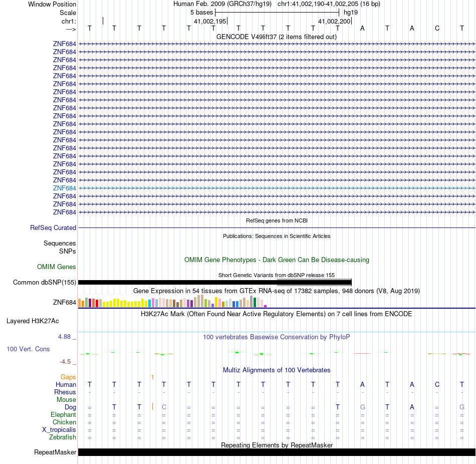The width and height of the screenshot is (476, 464).
Task: Click the Layered H3K27Ac label
Action: tap(33, 321)
